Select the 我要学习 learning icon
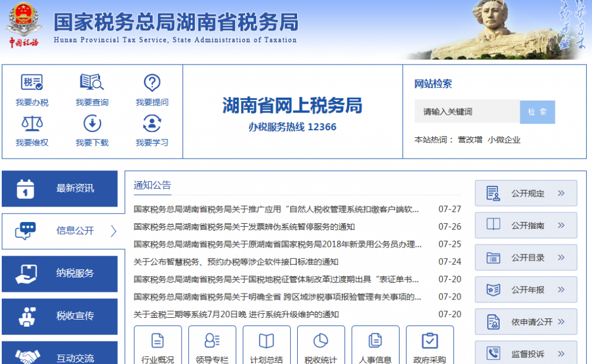The width and height of the screenshot is (592, 364). 152,123
